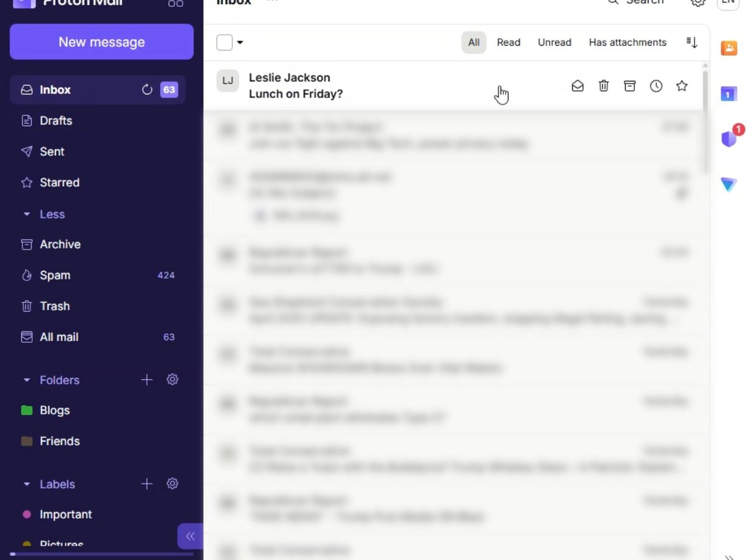Open the Labels settings gear
The height and width of the screenshot is (560, 747).
(172, 483)
